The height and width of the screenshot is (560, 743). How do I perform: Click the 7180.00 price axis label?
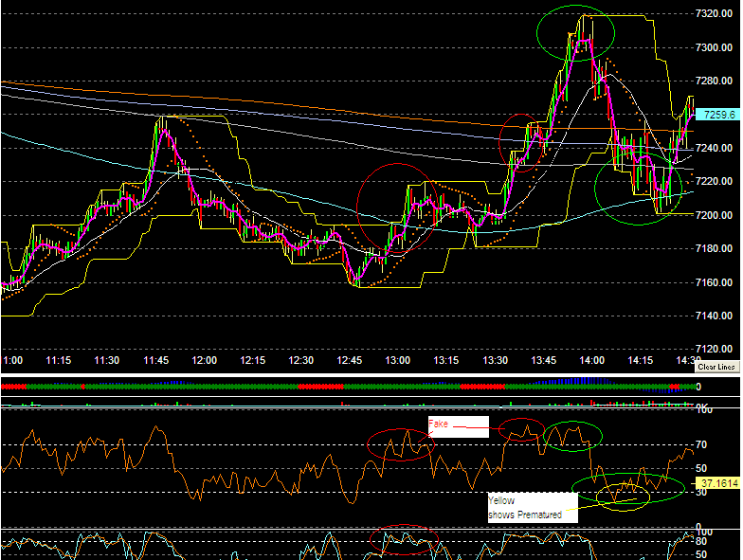pyautogui.click(x=714, y=248)
